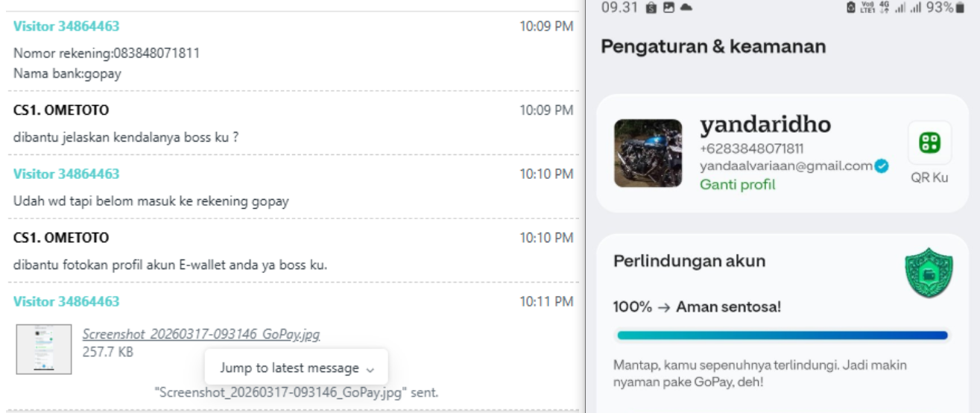Tap the cloud icon in phone status bar
The width and height of the screenshot is (980, 413).
pos(686,7)
